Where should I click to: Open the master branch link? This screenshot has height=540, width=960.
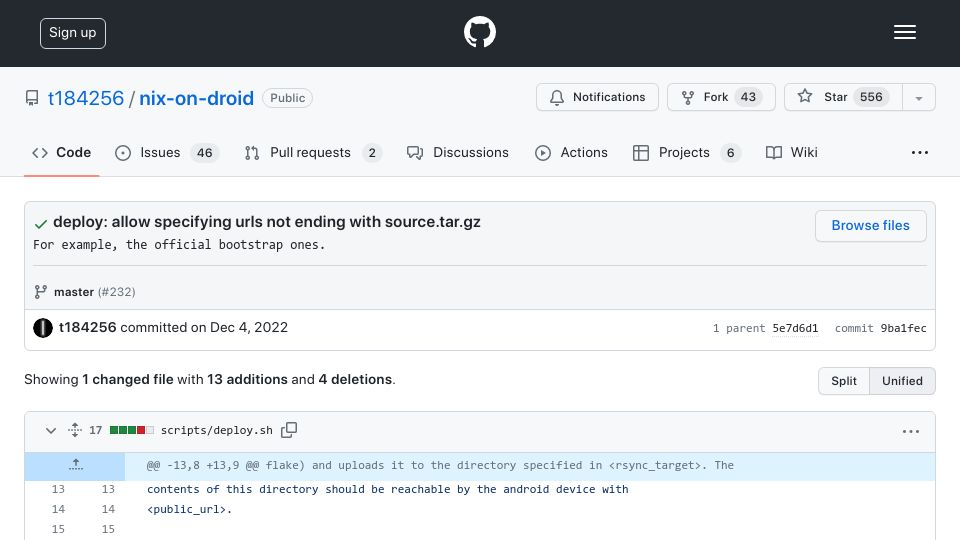pos(73,292)
